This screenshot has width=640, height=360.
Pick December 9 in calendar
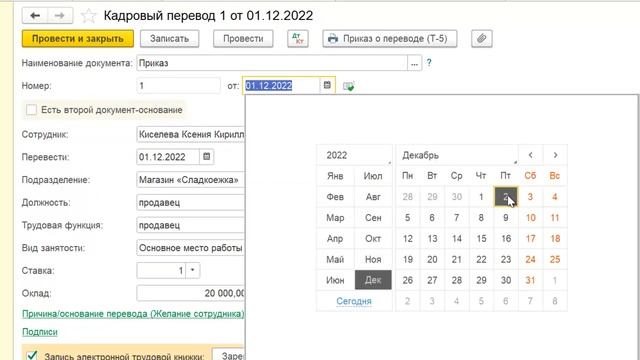point(506,218)
